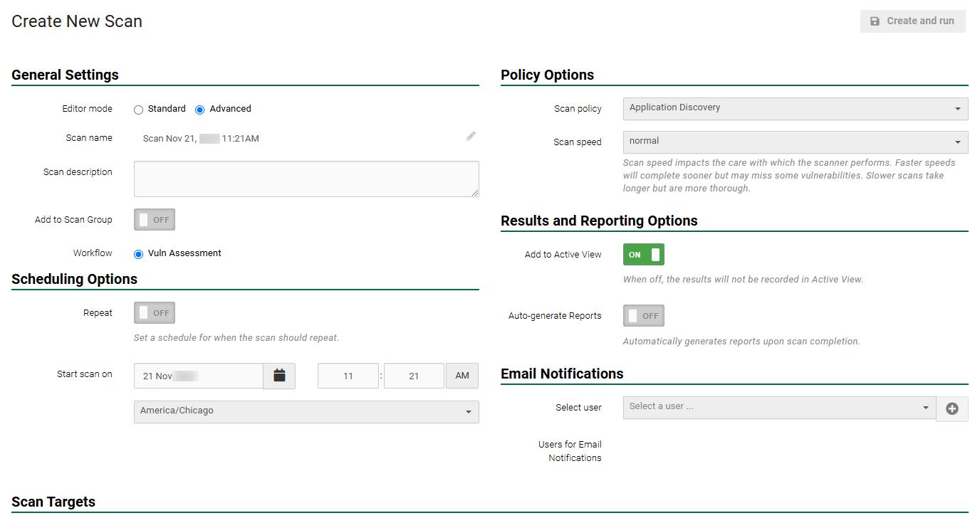Click the pencil icon to edit scan name

tap(471, 137)
